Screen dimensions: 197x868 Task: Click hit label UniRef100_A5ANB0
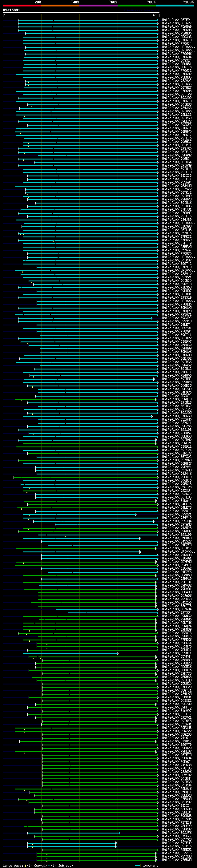[x=176, y=33]
